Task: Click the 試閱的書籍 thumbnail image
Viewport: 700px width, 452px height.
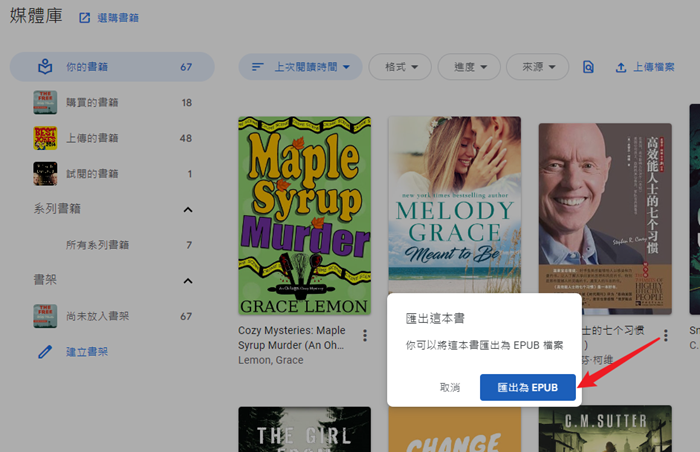Action: pyautogui.click(x=45, y=174)
